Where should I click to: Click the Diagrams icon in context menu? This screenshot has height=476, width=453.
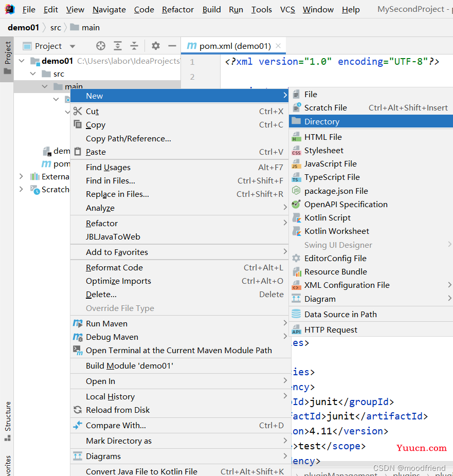tap(78, 456)
